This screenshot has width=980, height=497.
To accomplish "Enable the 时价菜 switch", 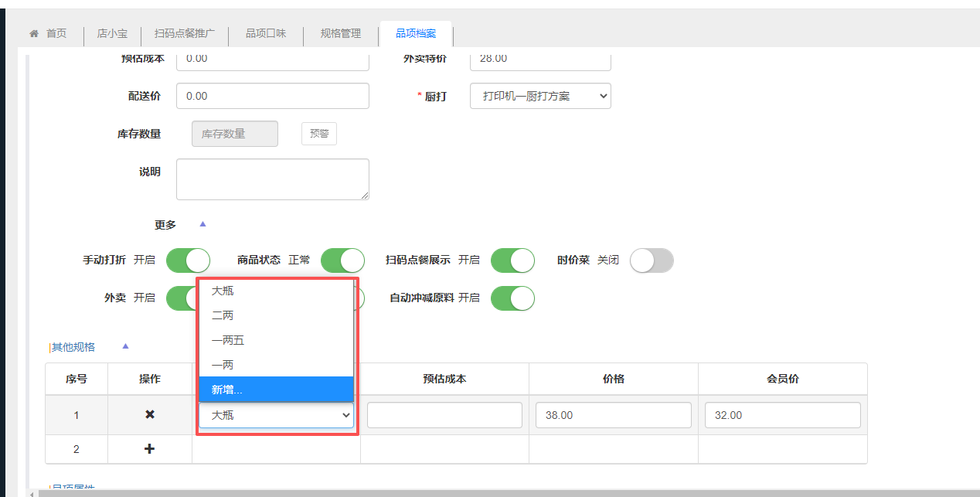I will click(652, 260).
